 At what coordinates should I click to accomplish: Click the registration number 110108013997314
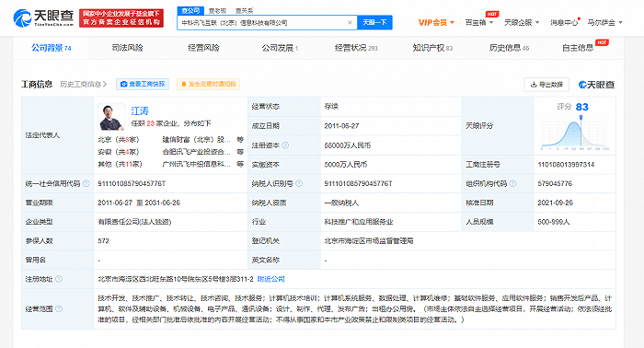click(566, 165)
